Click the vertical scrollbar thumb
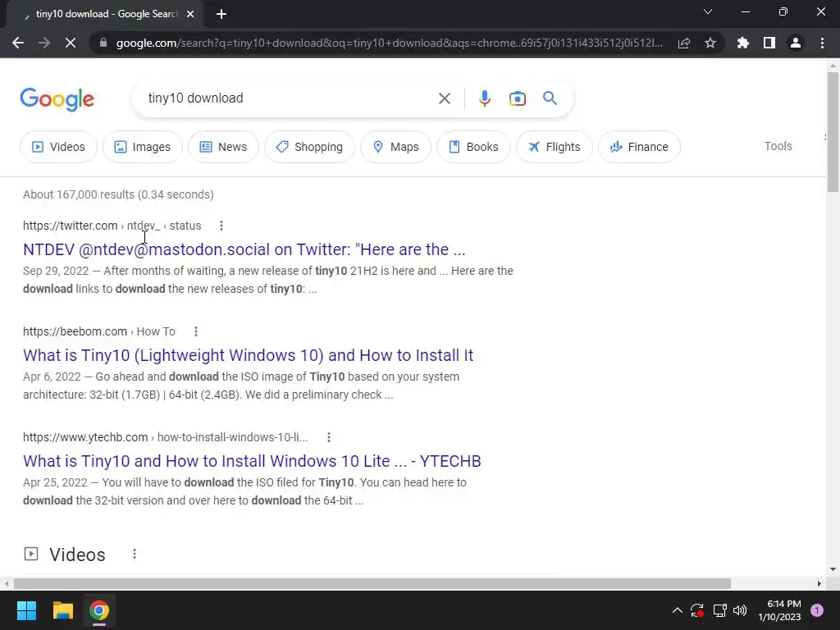This screenshot has width=840, height=630. point(833,131)
